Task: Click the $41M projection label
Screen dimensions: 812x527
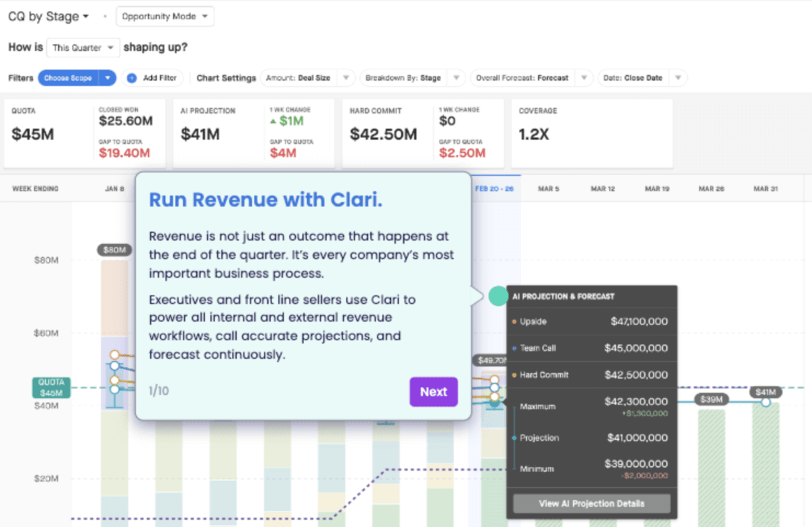Action: (x=766, y=392)
